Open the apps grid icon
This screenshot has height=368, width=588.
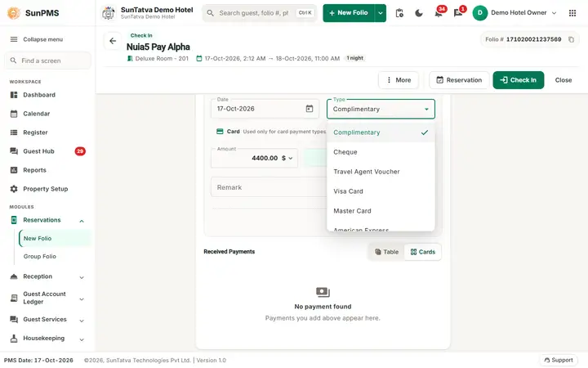[x=572, y=13]
